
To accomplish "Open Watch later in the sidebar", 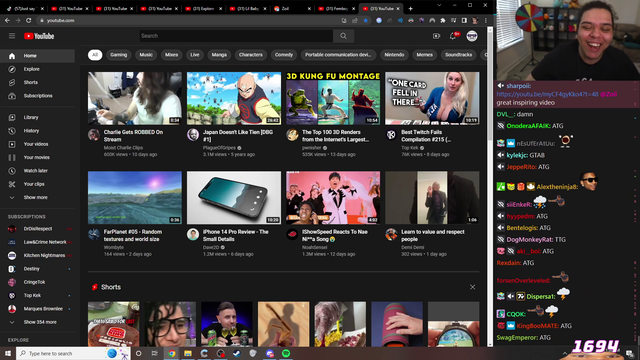I will pos(37,171).
